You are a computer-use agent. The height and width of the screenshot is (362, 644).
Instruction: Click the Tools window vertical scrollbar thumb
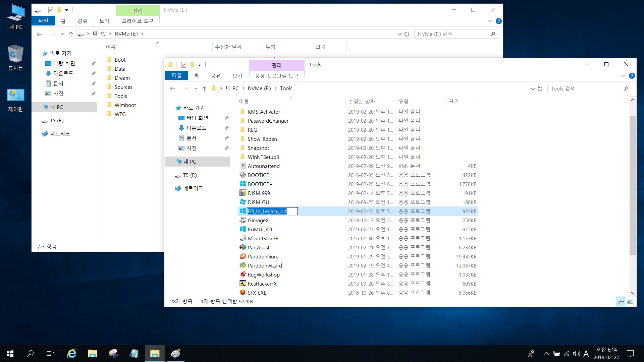[x=633, y=186]
